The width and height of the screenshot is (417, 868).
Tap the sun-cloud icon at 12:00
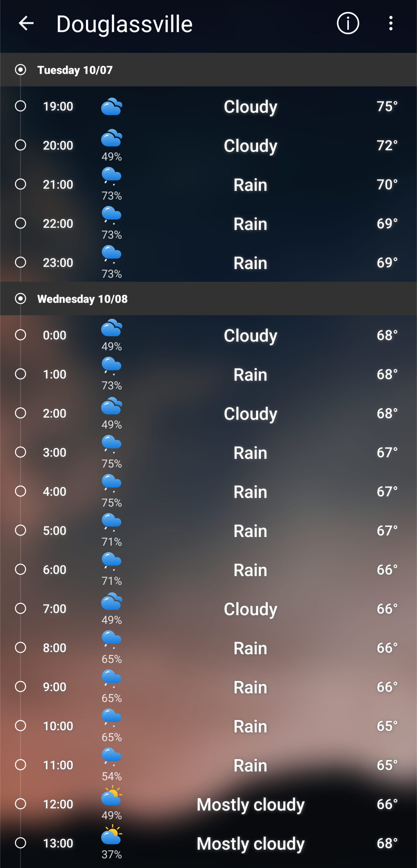click(x=112, y=796)
